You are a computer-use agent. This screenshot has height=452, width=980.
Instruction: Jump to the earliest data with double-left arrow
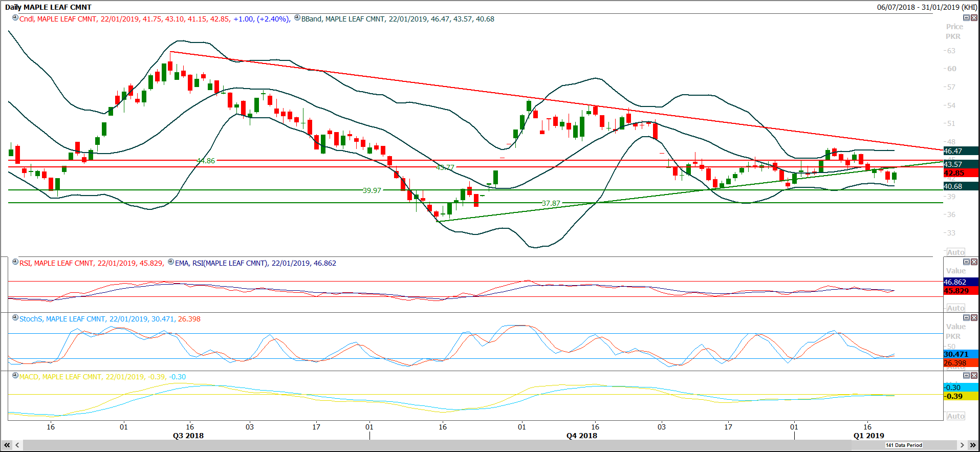point(7,445)
